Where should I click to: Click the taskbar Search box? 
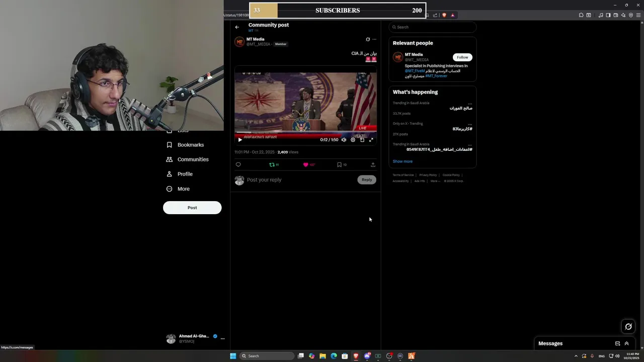(267, 356)
